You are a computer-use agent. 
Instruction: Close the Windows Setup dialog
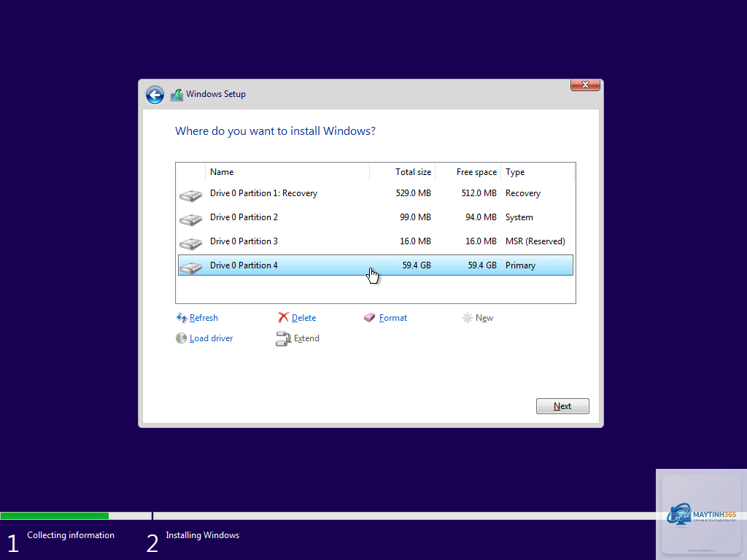tap(585, 85)
